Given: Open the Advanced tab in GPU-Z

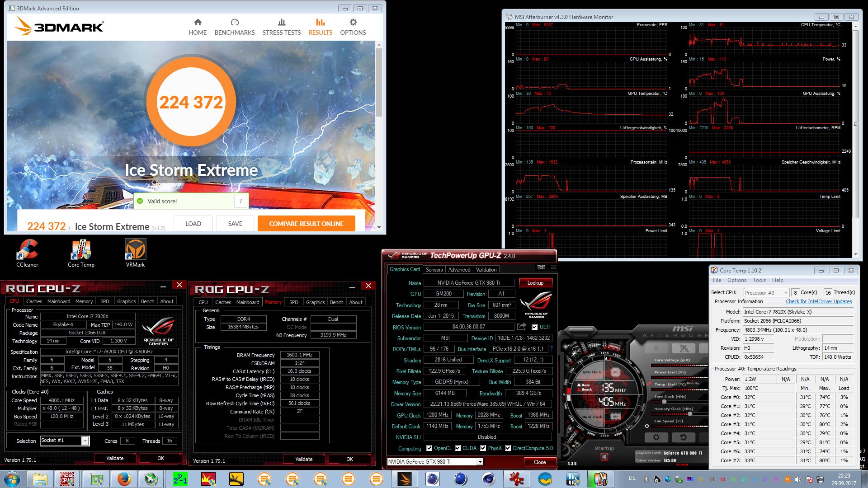Looking at the screenshot, I should coord(459,270).
